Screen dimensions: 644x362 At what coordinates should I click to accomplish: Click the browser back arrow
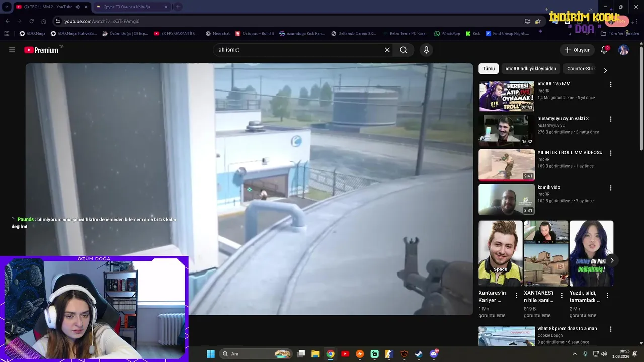(x=7, y=21)
